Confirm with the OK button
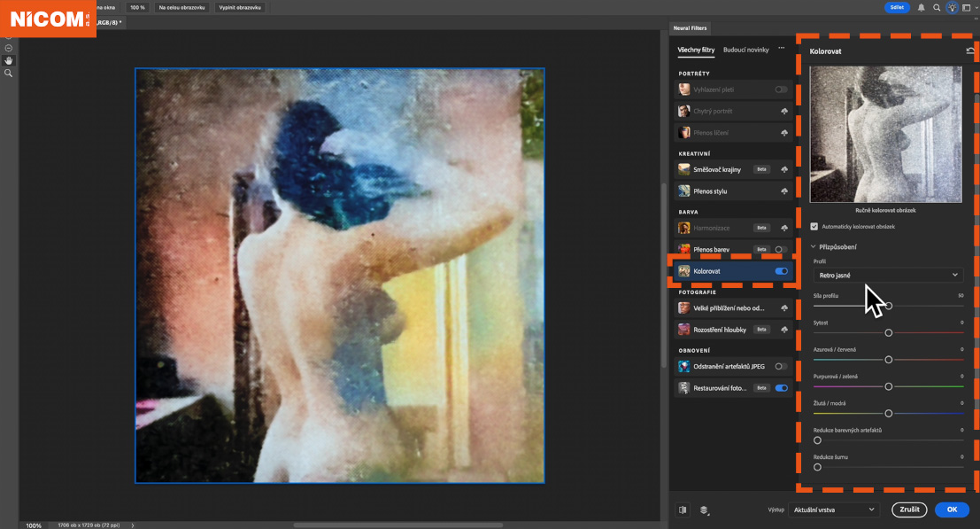The image size is (980, 529). coord(952,510)
